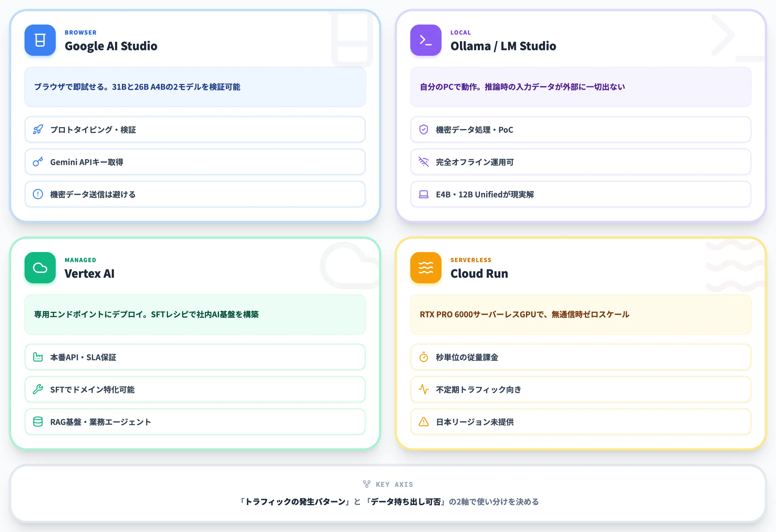
Task: Click the 完全オフライン運用可 row text
Action: point(475,162)
